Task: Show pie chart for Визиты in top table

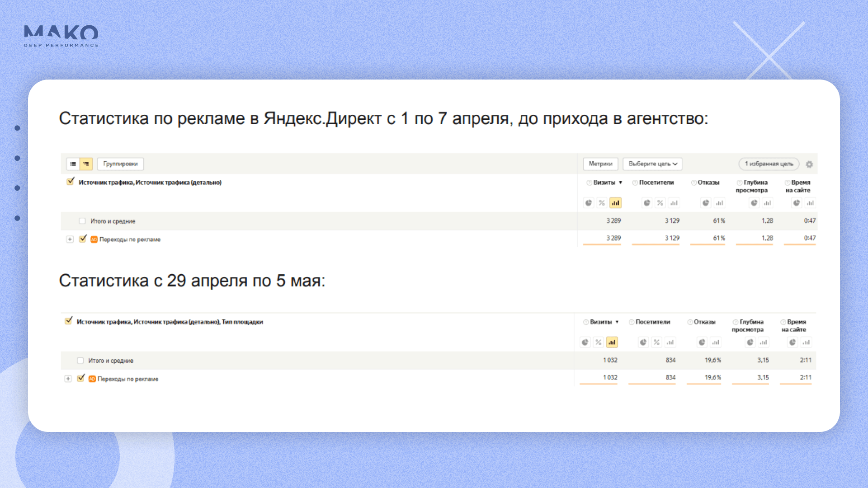Action: pyautogui.click(x=589, y=203)
